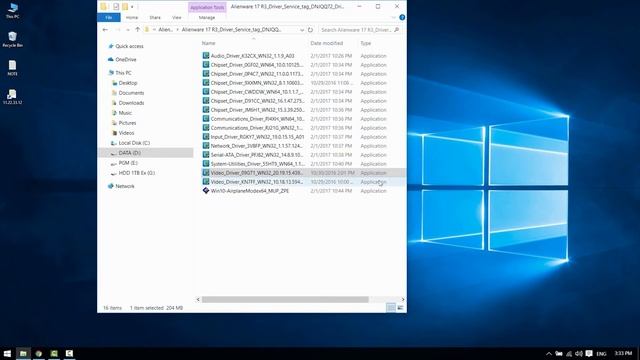Viewport: 640px width, 360px height.
Task: Open the Home ribbon tab
Action: pyautogui.click(x=132, y=18)
